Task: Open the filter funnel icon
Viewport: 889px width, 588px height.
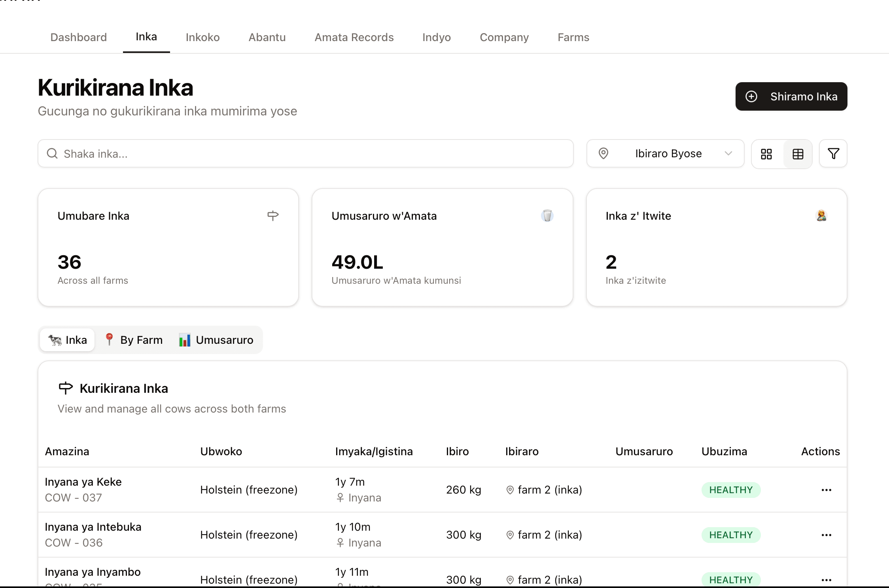Action: tap(833, 154)
